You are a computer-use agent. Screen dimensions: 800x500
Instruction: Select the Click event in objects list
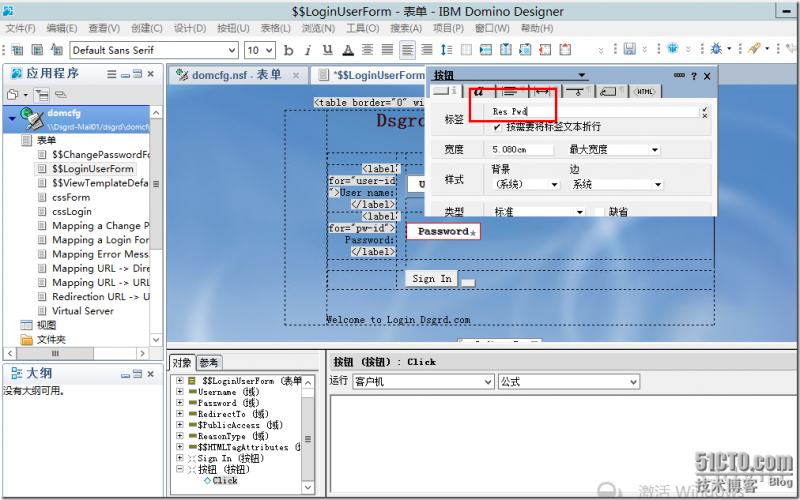pyautogui.click(x=224, y=481)
